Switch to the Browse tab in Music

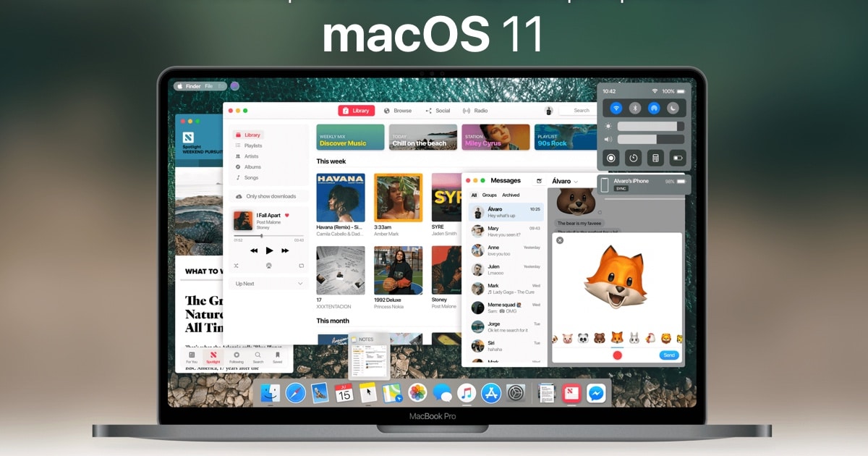tap(398, 111)
